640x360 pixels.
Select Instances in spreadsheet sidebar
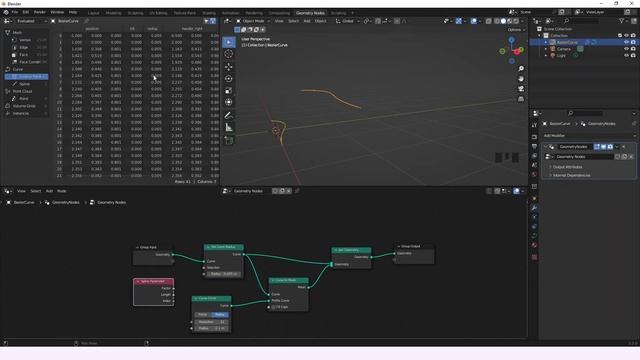[20, 113]
